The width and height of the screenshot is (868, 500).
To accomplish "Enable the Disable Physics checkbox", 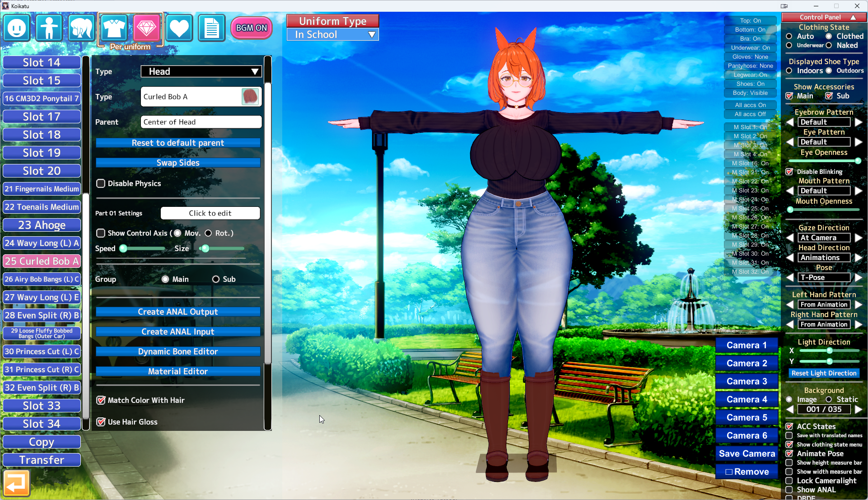I will click(101, 183).
